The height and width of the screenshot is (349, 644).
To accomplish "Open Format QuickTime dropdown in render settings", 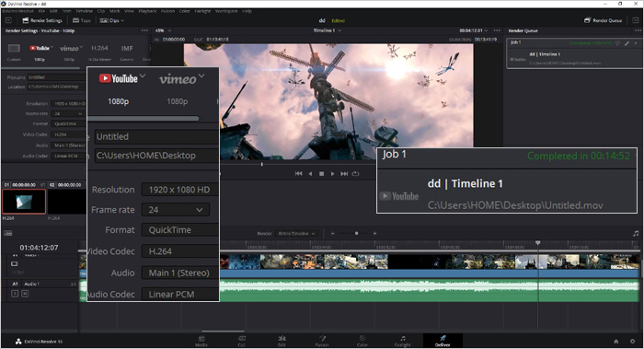I will 180,230.
